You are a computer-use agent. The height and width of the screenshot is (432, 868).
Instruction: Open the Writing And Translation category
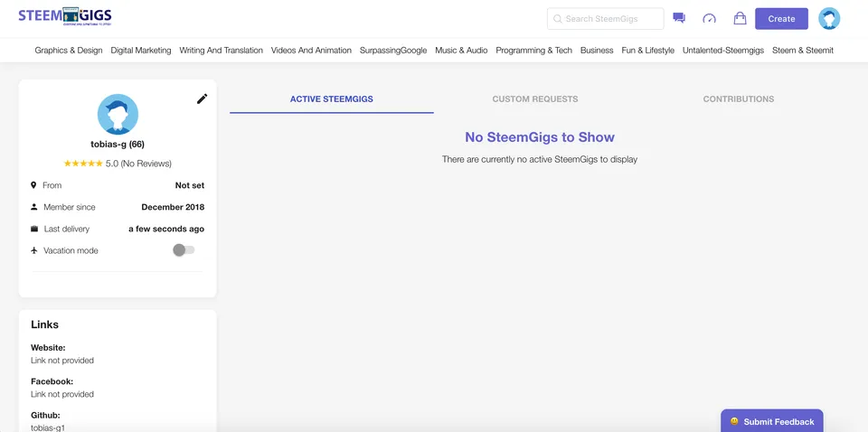tap(221, 51)
